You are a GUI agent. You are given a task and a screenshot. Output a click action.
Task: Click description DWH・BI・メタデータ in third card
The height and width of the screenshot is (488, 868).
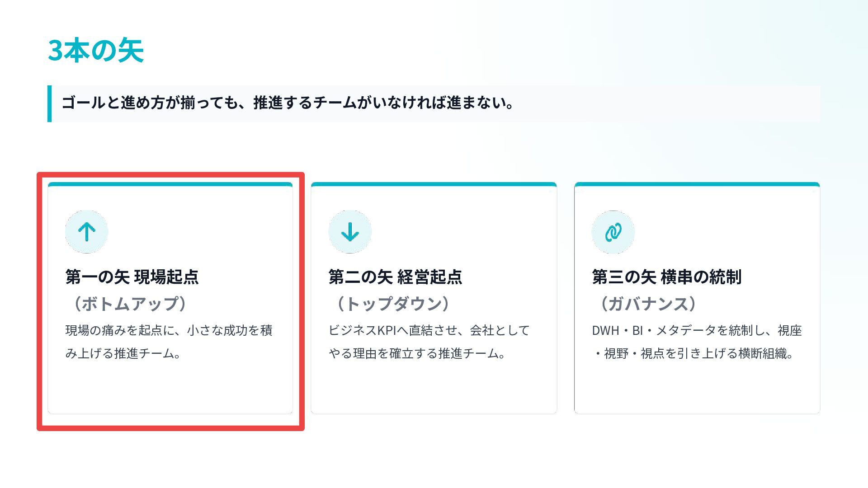tap(697, 342)
